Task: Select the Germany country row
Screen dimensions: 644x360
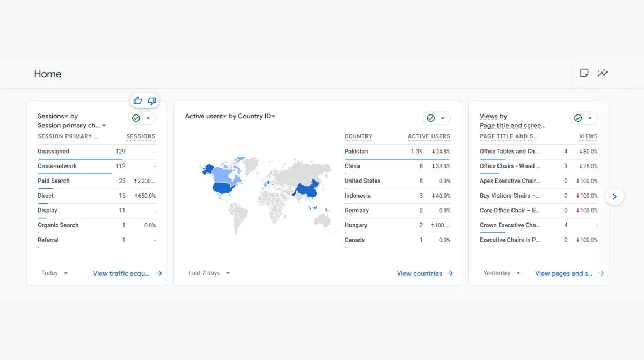Action: point(398,211)
